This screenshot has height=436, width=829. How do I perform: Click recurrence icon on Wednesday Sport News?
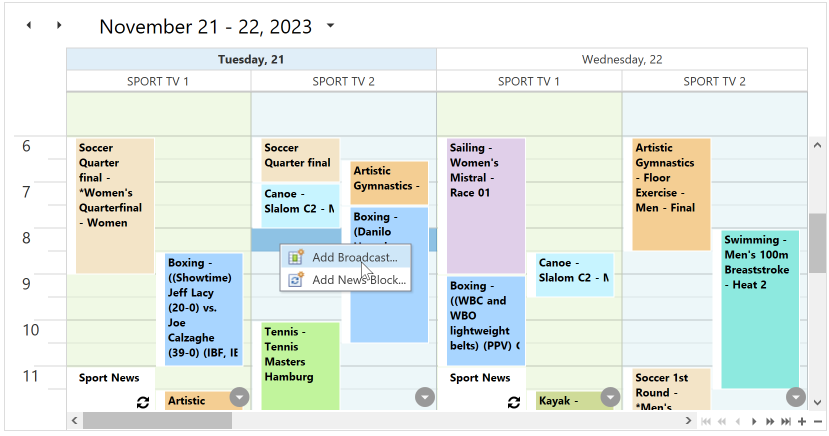click(514, 402)
